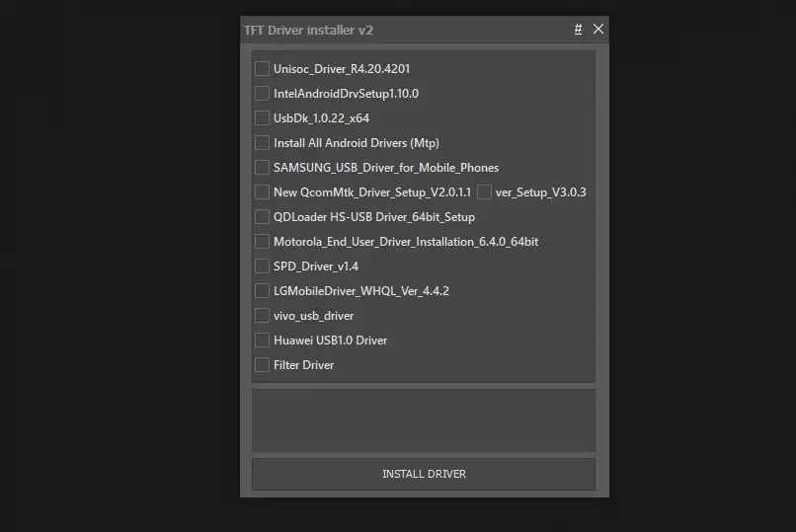This screenshot has width=796, height=532.
Task: Check the Unisoc_Driver_R4.20.4201 checkbox
Action: (262, 68)
